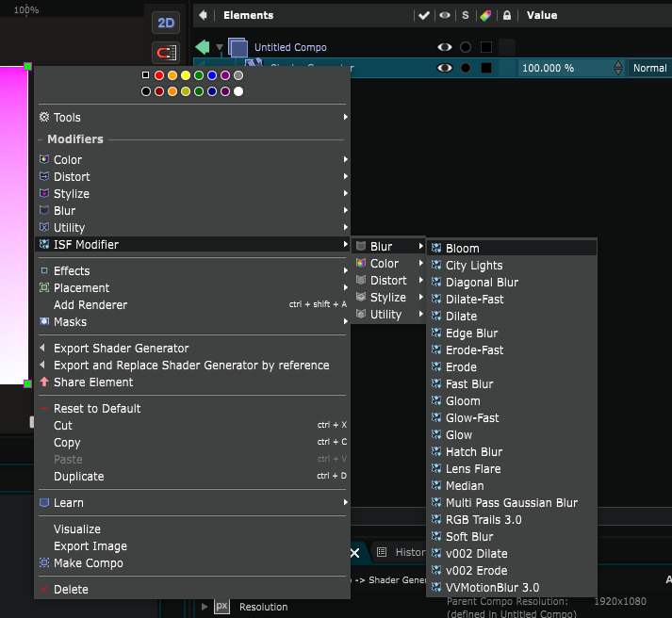672x618 pixels.
Task: Select Glow-Fast blur modifier
Action: pos(512,417)
